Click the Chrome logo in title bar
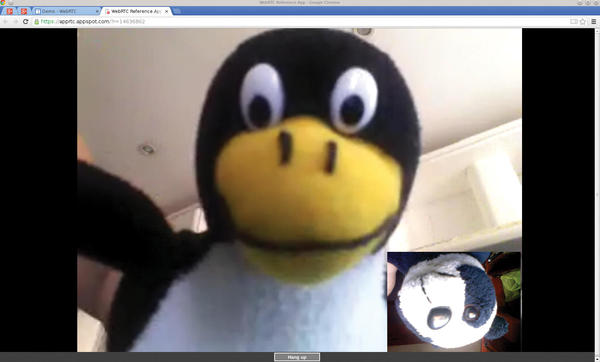This screenshot has height=362, width=600. tap(3, 3)
